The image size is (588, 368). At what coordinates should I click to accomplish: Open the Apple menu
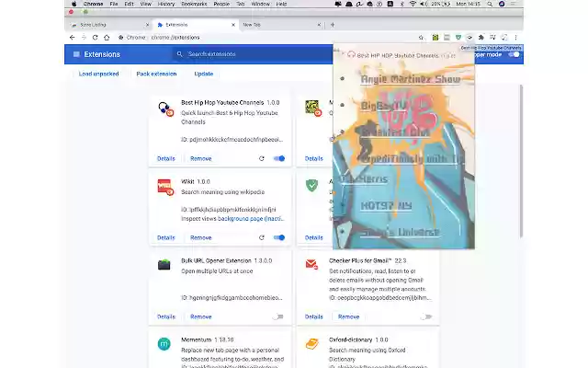point(74,4)
